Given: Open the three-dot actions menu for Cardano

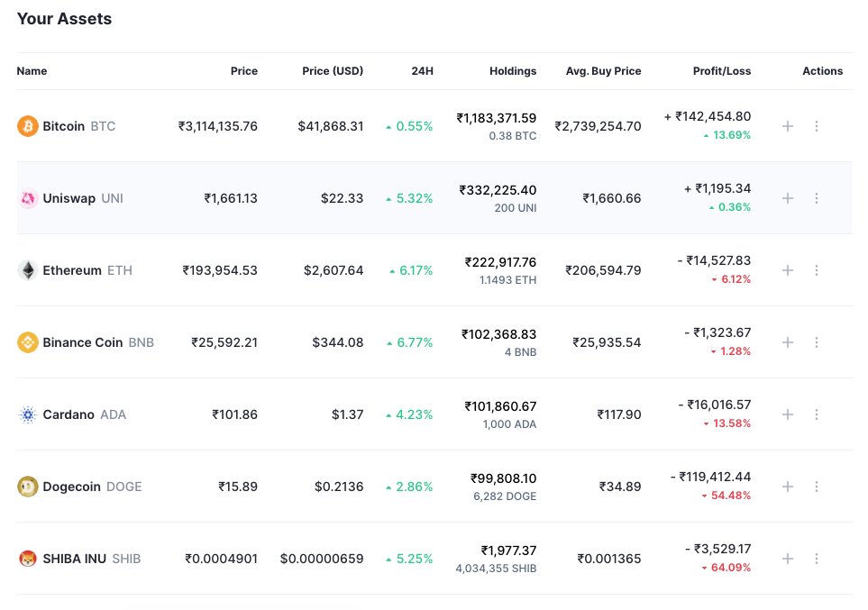Looking at the screenshot, I should 817,414.
